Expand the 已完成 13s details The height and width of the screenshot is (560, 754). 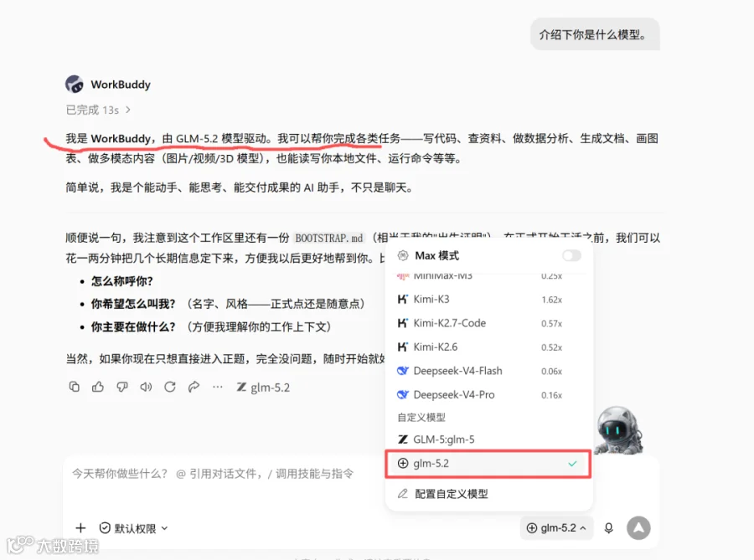(x=98, y=110)
